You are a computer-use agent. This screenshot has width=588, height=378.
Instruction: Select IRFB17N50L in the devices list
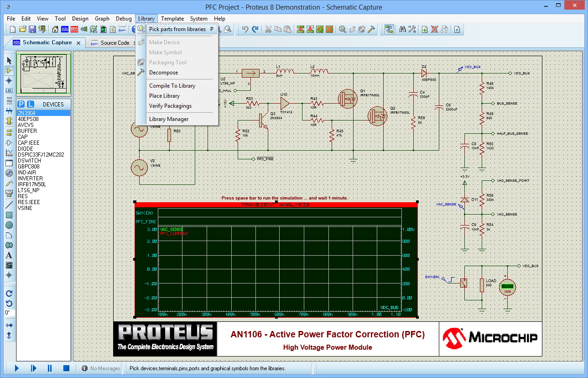point(43,184)
